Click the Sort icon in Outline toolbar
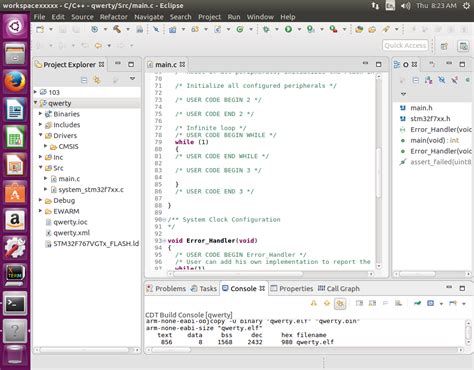This screenshot has width=474, height=370. pyautogui.click(x=428, y=80)
